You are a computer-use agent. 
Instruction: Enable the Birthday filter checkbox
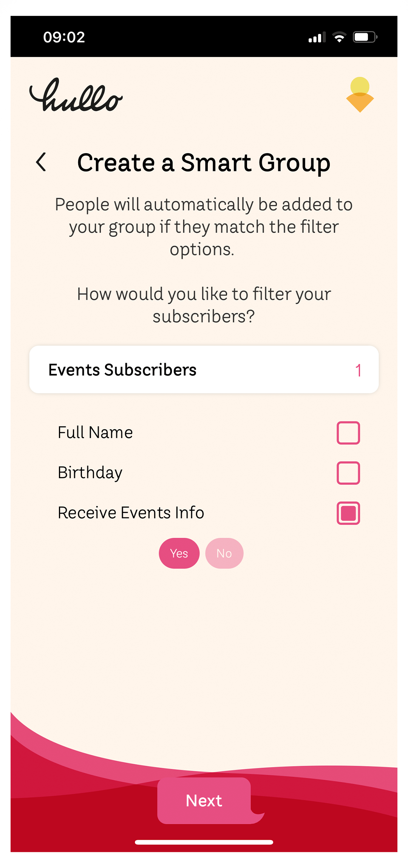click(x=348, y=473)
